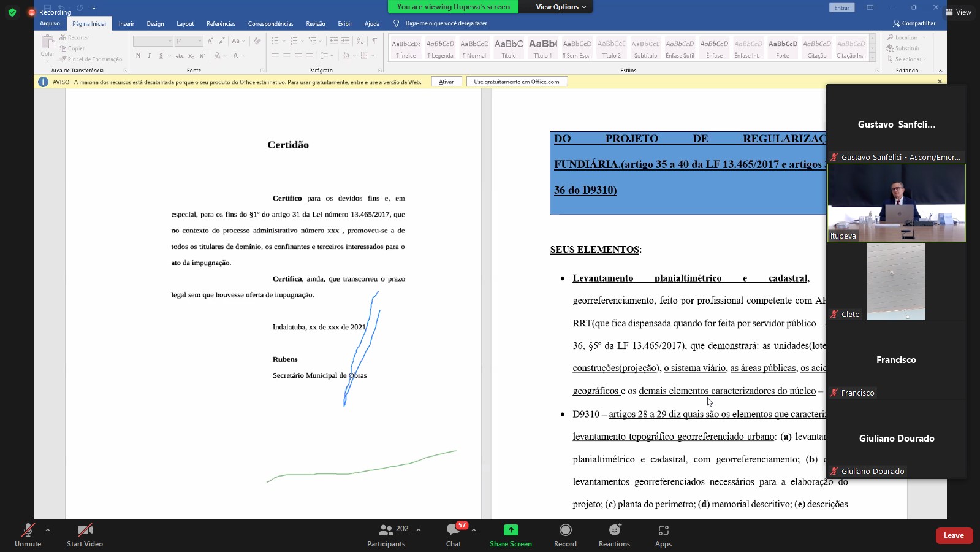
Task: Open the Apps icon in Zoom toolbar
Action: pos(663,531)
